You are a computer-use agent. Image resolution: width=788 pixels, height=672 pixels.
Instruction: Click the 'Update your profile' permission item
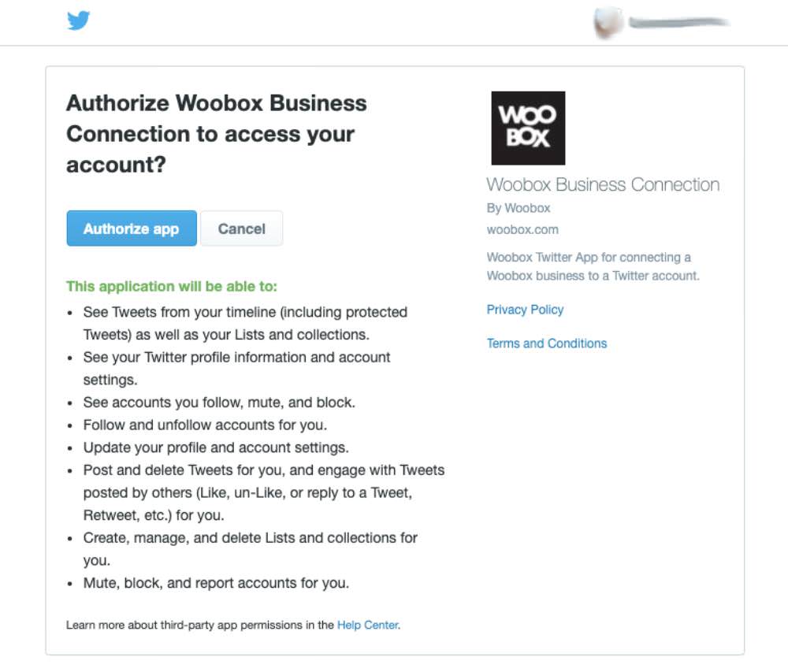click(216, 447)
